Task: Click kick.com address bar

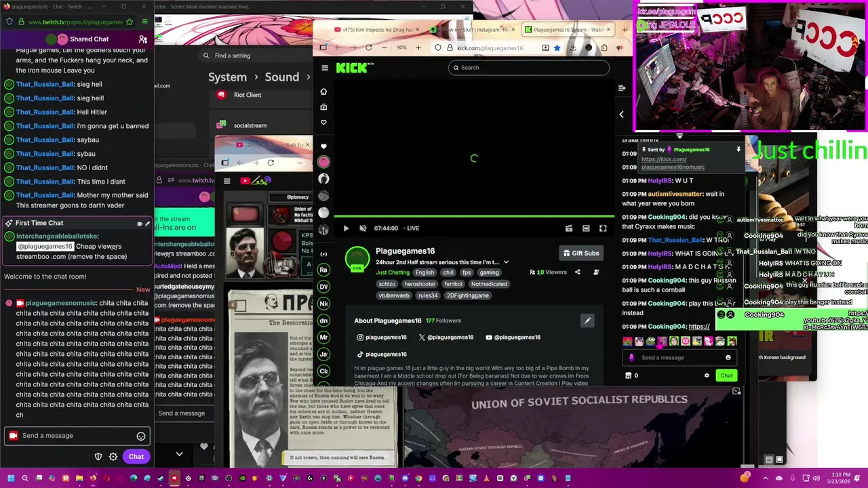Action: pos(498,48)
